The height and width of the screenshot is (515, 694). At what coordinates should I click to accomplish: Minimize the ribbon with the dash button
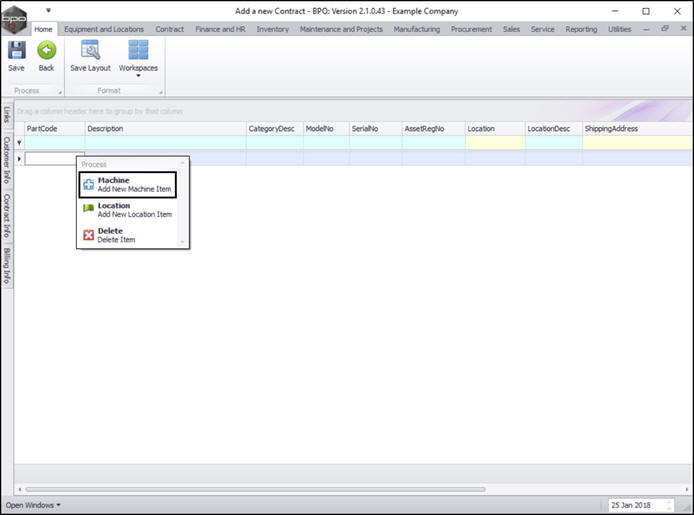click(646, 29)
